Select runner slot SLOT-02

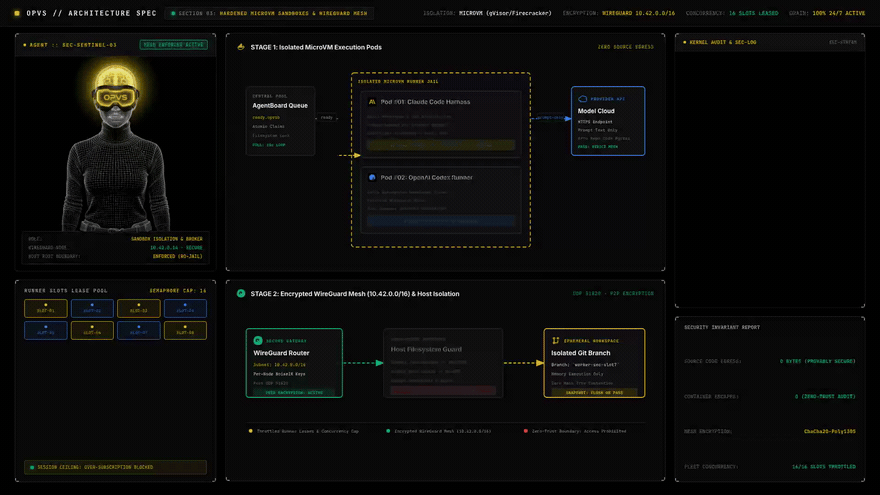point(92,308)
